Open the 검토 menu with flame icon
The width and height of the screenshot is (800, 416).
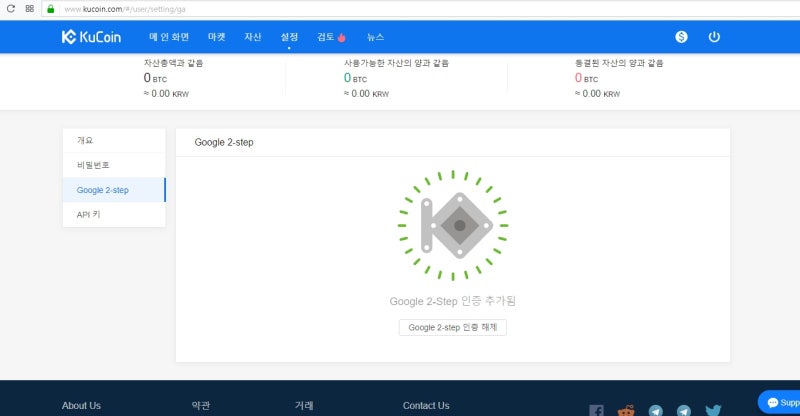click(331, 37)
